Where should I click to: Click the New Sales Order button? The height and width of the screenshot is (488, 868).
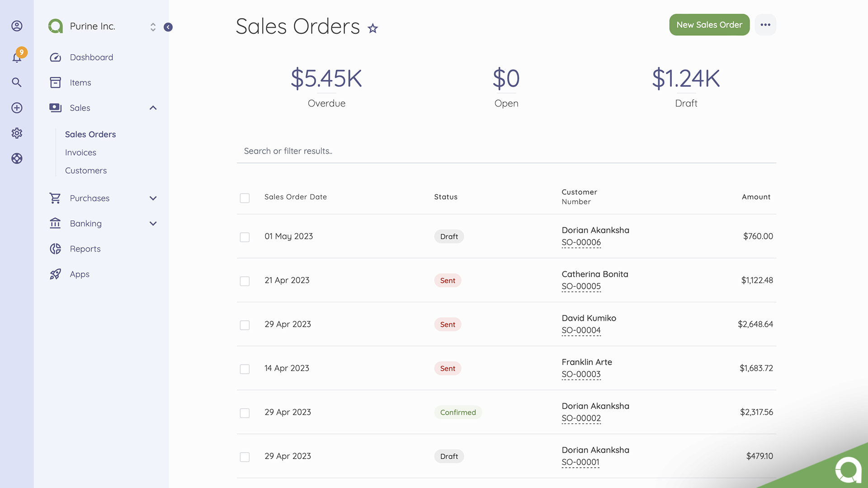coord(709,25)
